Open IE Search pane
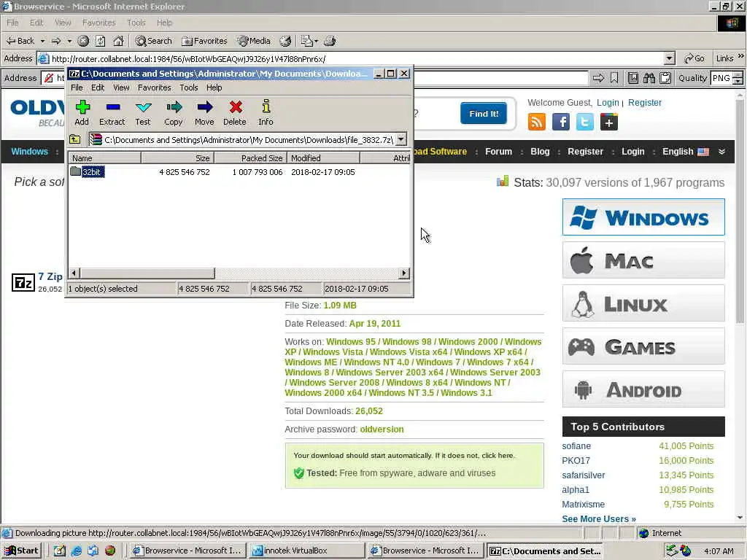The width and height of the screenshot is (747, 560). tap(153, 41)
